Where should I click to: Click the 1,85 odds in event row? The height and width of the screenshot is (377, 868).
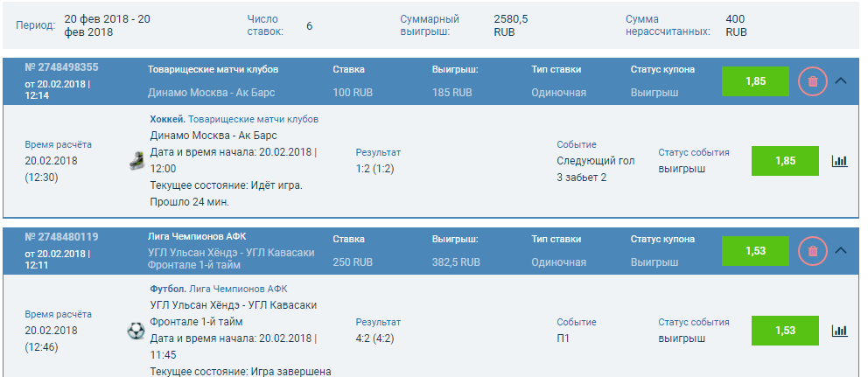pyautogui.click(x=785, y=161)
